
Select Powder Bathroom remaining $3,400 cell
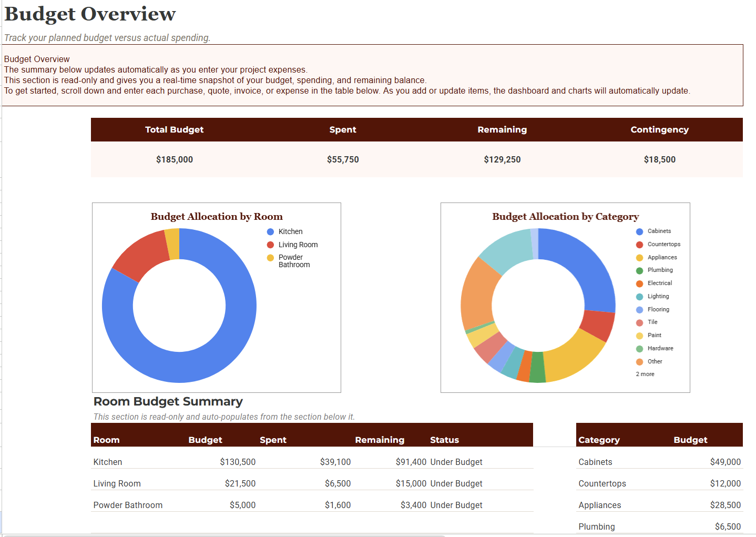413,505
